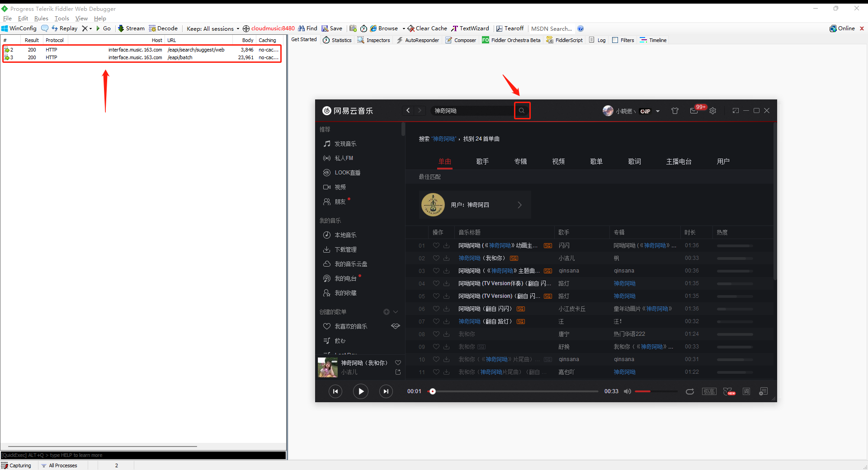This screenshot has width=868, height=470.
Task: Open the Fiddler File menu
Action: (7, 19)
